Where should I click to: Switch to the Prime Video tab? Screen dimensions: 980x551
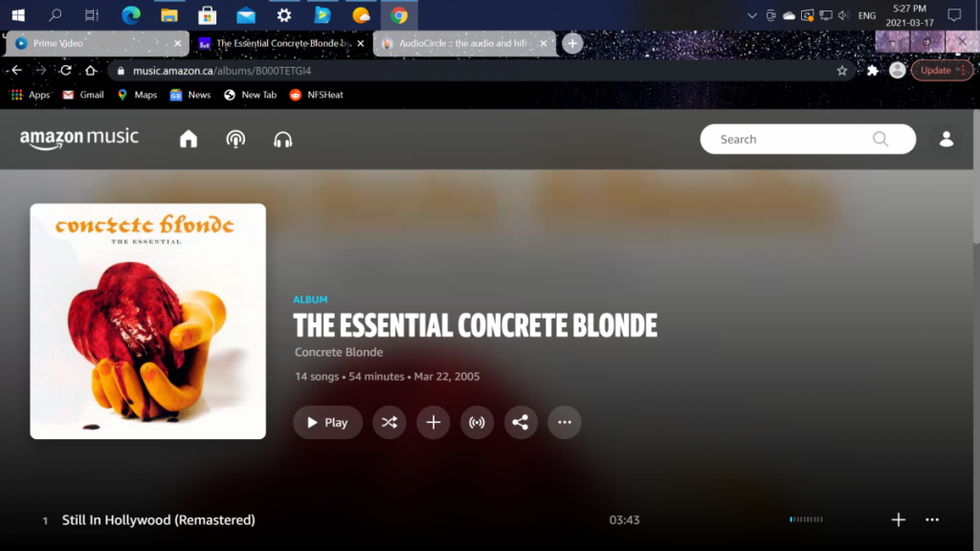pyautogui.click(x=97, y=43)
